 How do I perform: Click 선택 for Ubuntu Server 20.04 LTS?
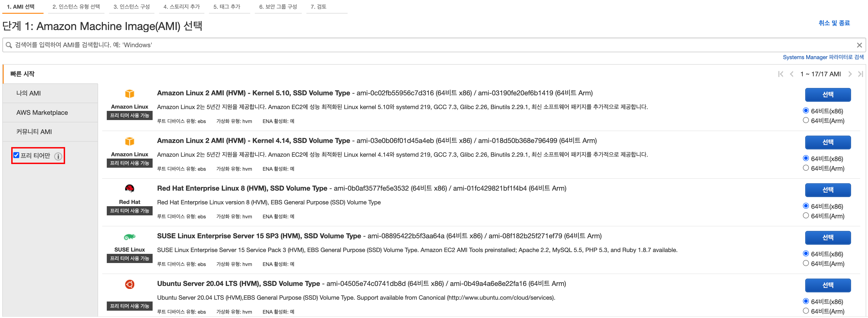tap(828, 285)
